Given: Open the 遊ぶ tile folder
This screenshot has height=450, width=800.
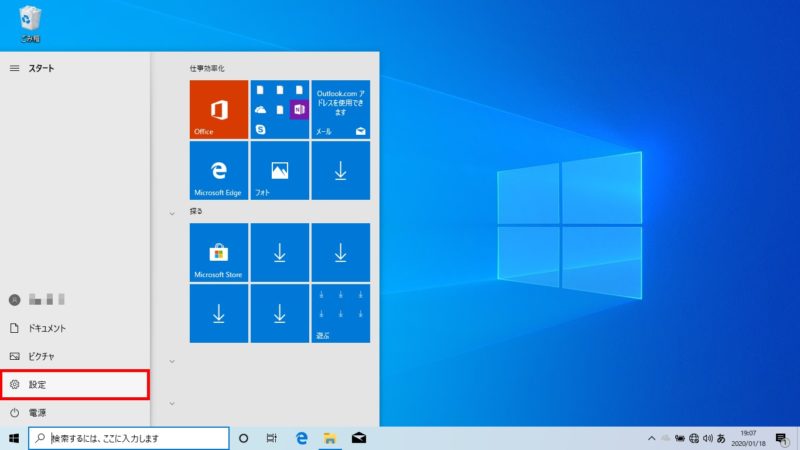Looking at the screenshot, I should pyautogui.click(x=341, y=313).
